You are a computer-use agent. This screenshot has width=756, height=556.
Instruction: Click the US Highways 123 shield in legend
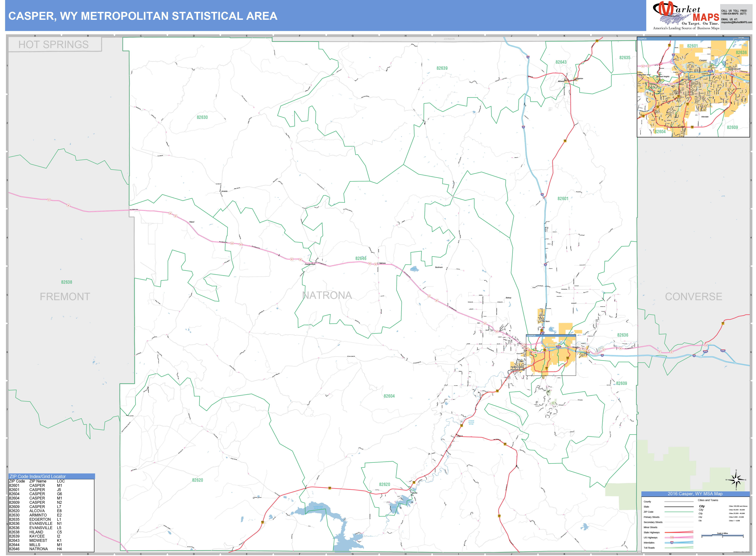coord(672,538)
